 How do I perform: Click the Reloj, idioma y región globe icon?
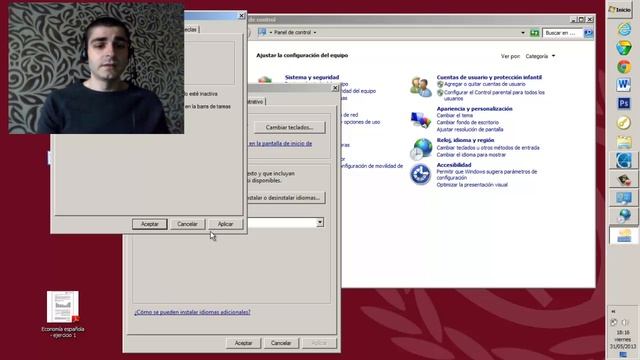pos(421,149)
